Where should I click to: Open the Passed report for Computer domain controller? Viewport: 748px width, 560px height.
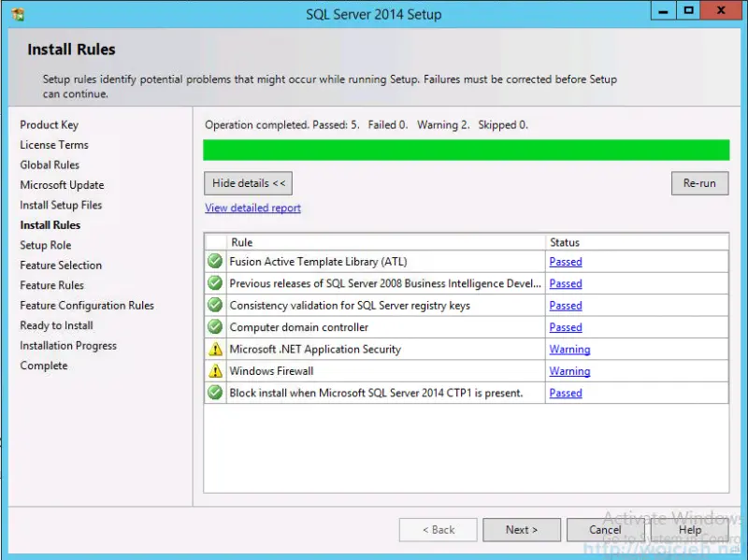pyautogui.click(x=565, y=327)
